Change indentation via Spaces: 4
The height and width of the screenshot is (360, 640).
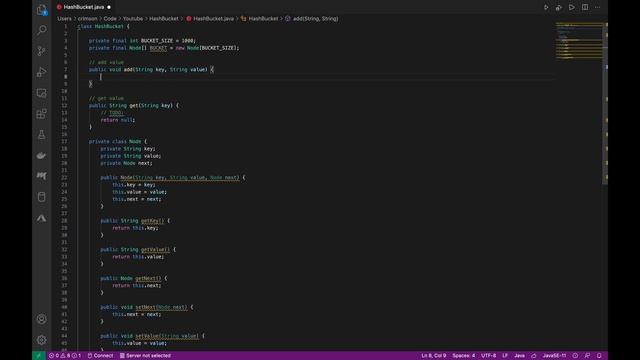[x=463, y=356]
